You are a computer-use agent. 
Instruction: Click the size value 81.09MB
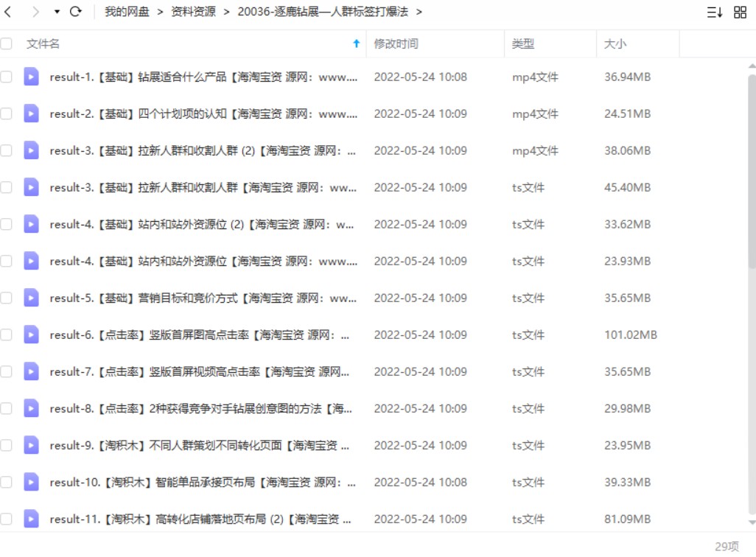(627, 519)
